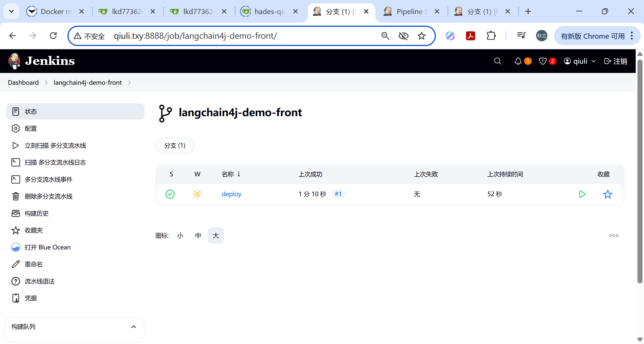Select the medium icon size option

click(x=198, y=235)
